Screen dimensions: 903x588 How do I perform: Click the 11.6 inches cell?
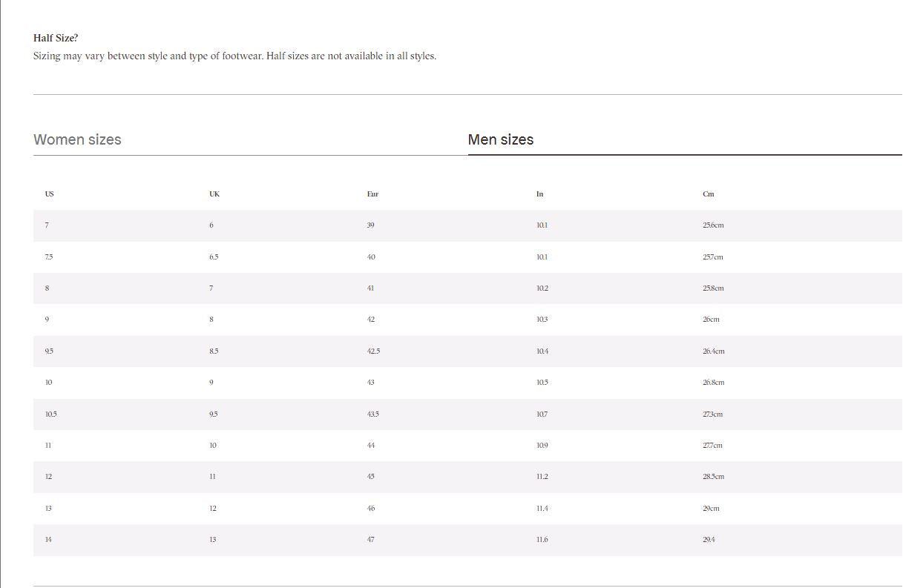542,540
